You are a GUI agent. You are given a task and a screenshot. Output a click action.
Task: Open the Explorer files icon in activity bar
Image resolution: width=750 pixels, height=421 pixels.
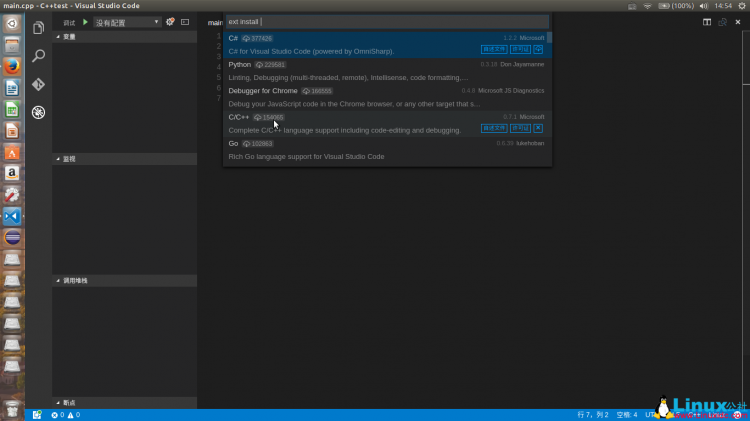[38, 28]
